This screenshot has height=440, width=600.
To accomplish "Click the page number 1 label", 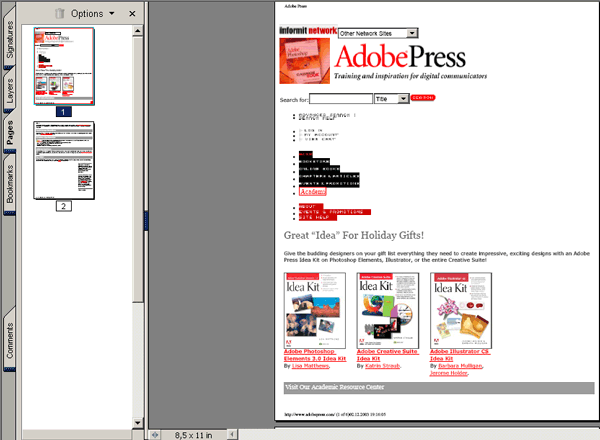I will pyautogui.click(x=64, y=112).
